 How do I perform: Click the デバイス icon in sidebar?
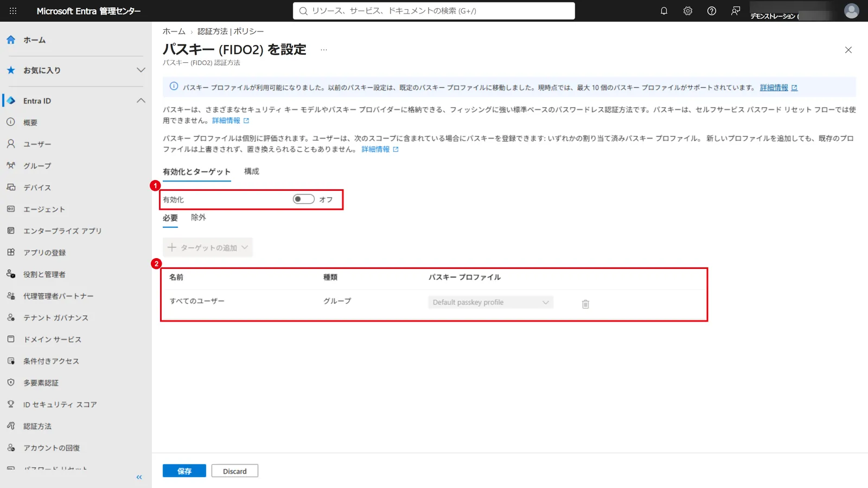point(11,187)
